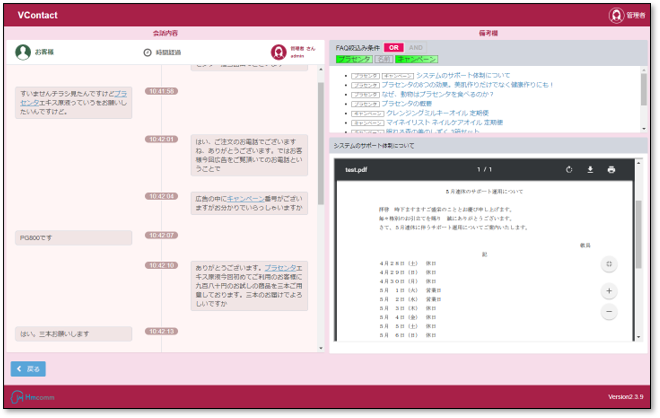Switch FAQ filter condition to AND
Viewport: 660px width, 418px height.
pyautogui.click(x=415, y=47)
